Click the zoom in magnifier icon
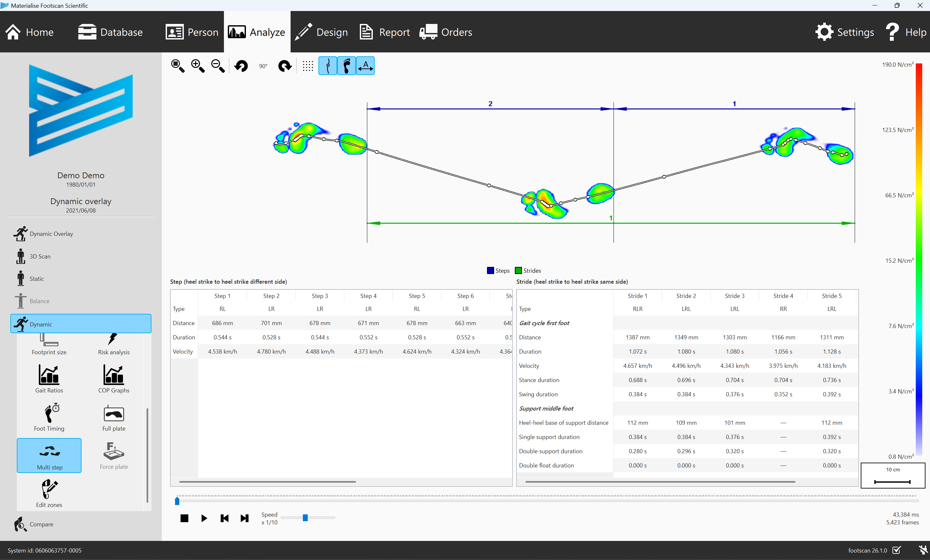 click(198, 66)
